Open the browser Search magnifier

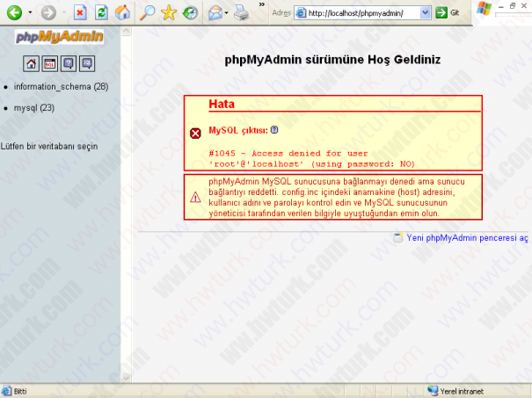[x=148, y=13]
